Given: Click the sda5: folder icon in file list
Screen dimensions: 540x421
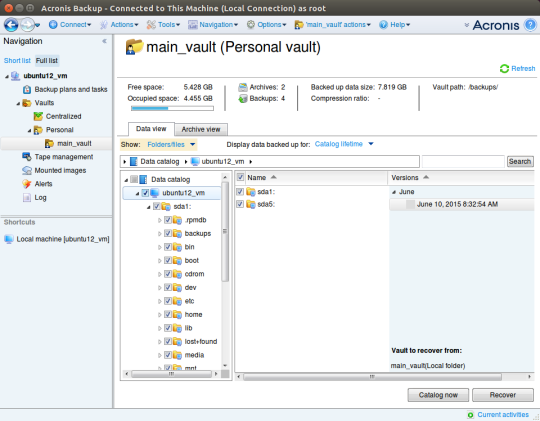Looking at the screenshot, I should pyautogui.click(x=251, y=204).
